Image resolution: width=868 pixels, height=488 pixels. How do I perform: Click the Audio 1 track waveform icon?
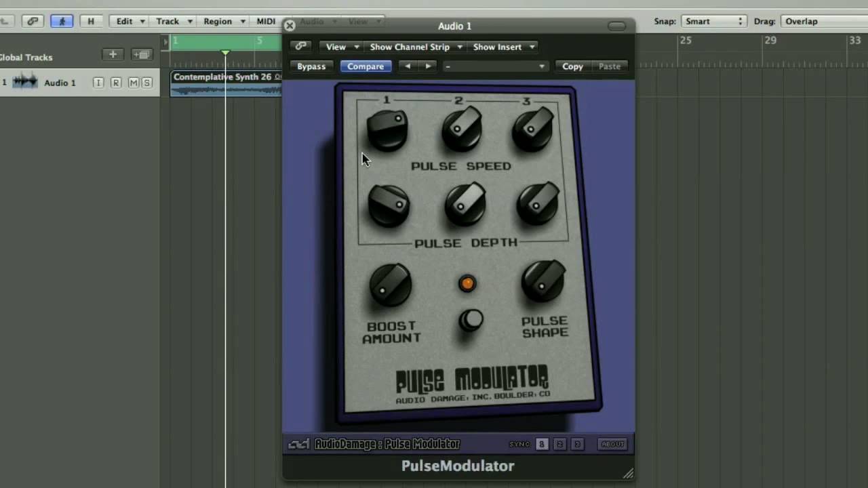(25, 82)
